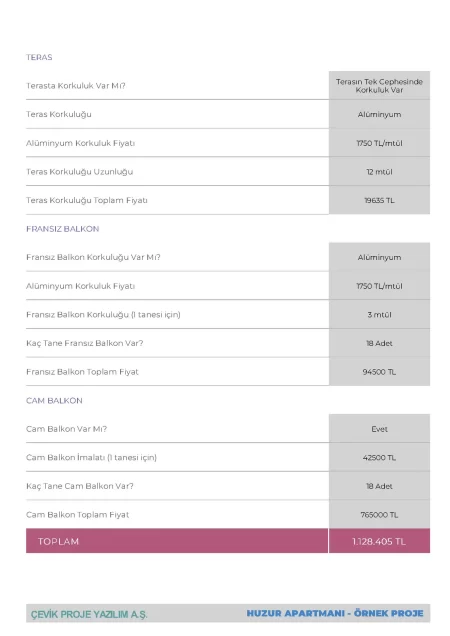Select the '19635 TL' teras total cell
The width and height of the screenshot is (450, 636).
click(x=379, y=200)
